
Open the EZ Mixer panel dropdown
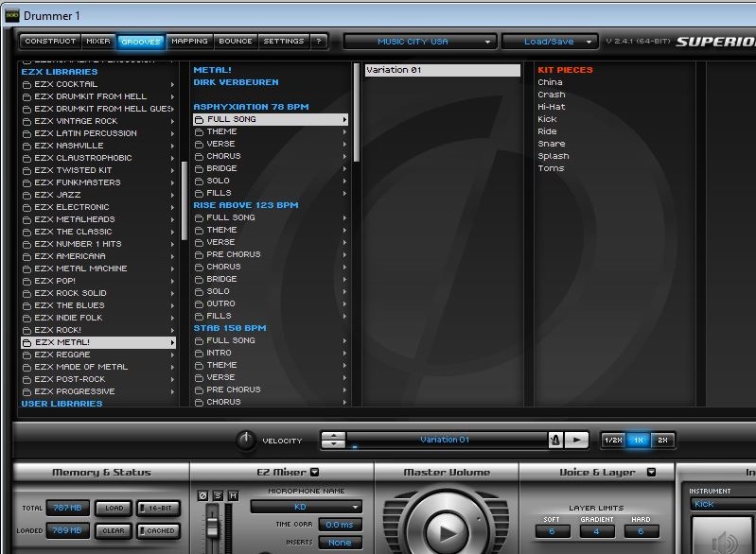pos(315,472)
